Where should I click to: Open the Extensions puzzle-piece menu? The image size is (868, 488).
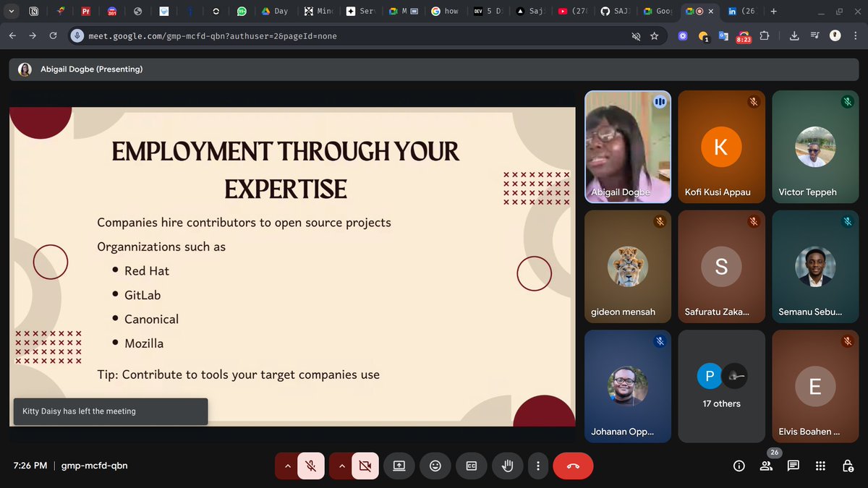click(765, 35)
